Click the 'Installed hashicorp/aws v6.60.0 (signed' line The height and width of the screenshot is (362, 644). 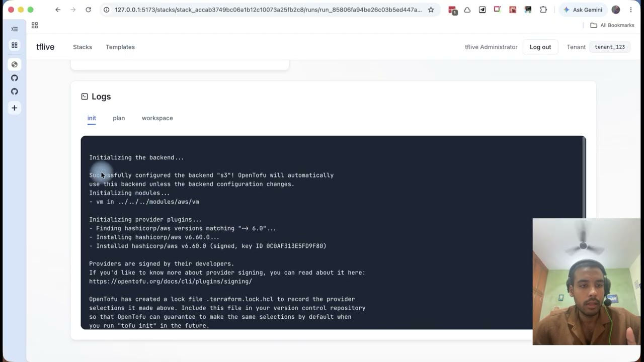click(x=208, y=246)
